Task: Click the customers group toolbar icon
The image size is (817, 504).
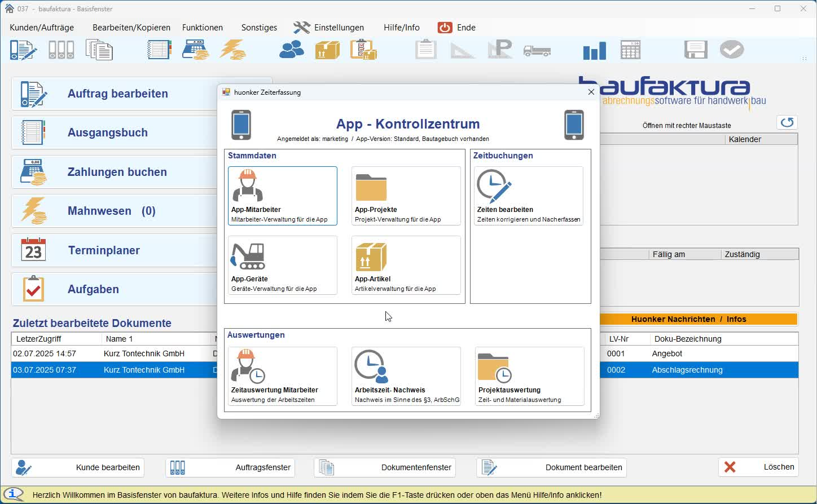Action: pos(292,50)
